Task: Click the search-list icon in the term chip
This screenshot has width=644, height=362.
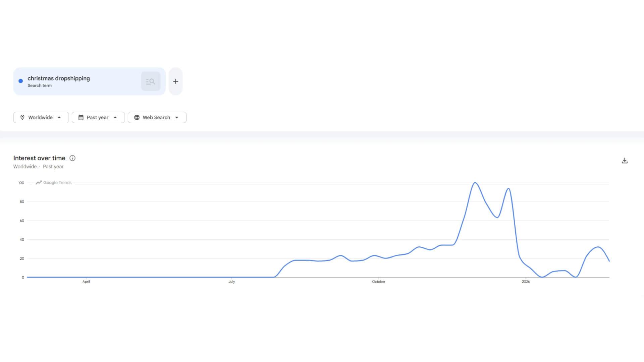Action: [x=151, y=81]
